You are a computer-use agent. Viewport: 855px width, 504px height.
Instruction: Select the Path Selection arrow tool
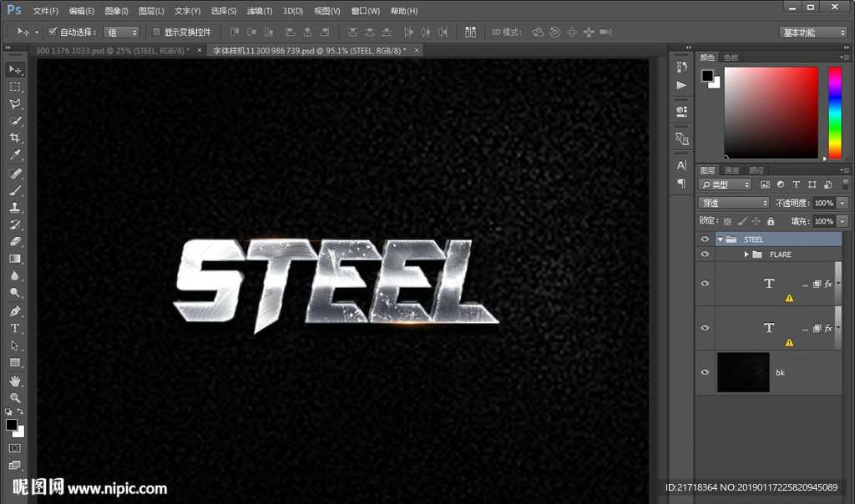[x=15, y=345]
